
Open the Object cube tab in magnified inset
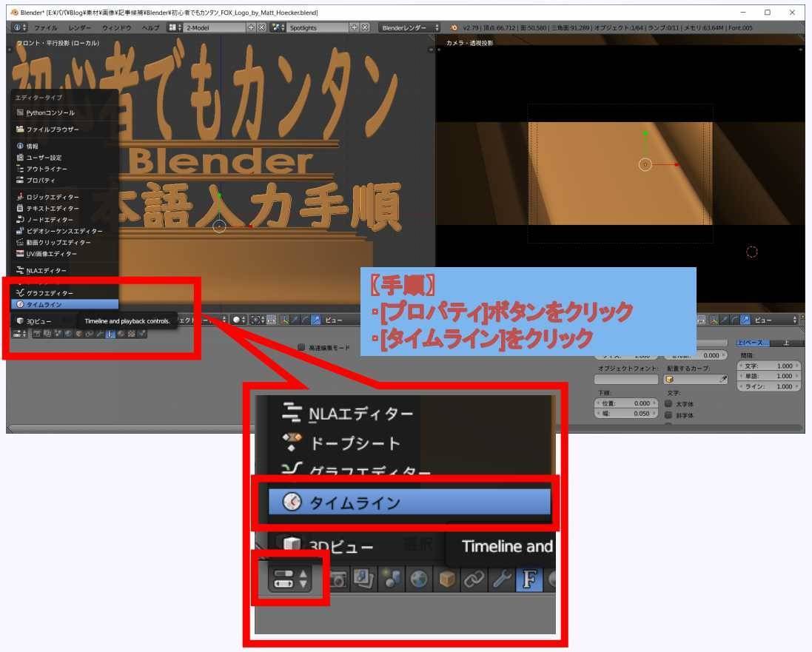tap(446, 579)
